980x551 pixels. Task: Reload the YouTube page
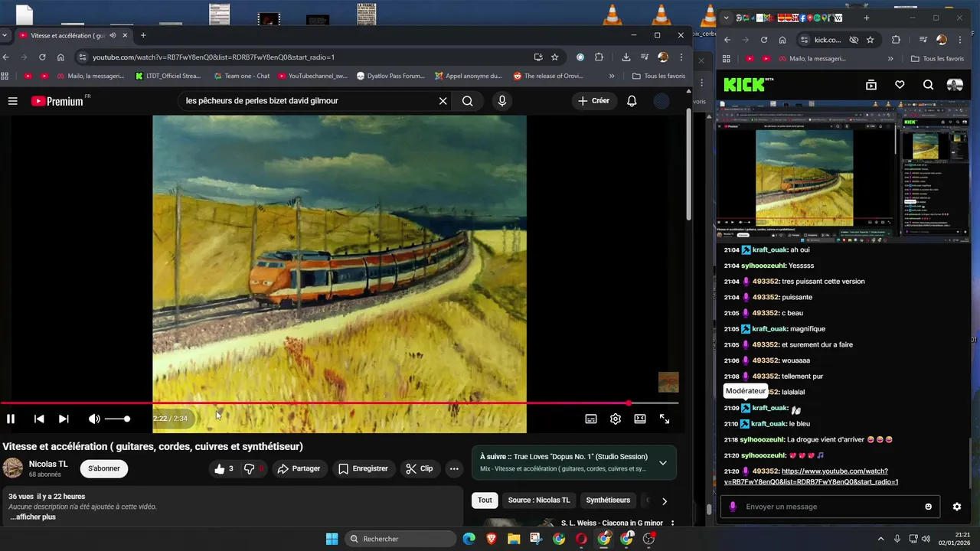click(42, 57)
